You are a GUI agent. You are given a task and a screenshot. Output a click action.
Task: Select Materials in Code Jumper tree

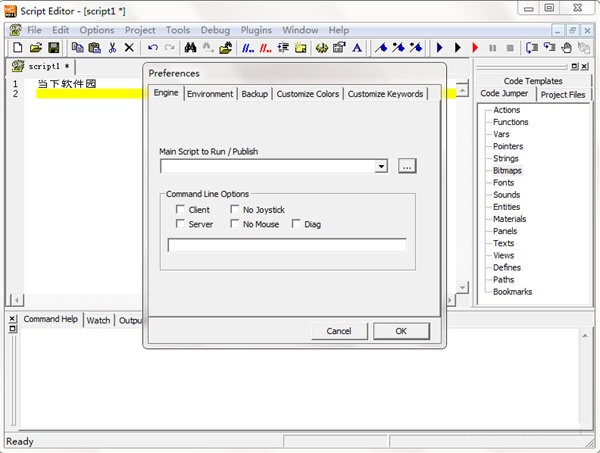coord(510,219)
